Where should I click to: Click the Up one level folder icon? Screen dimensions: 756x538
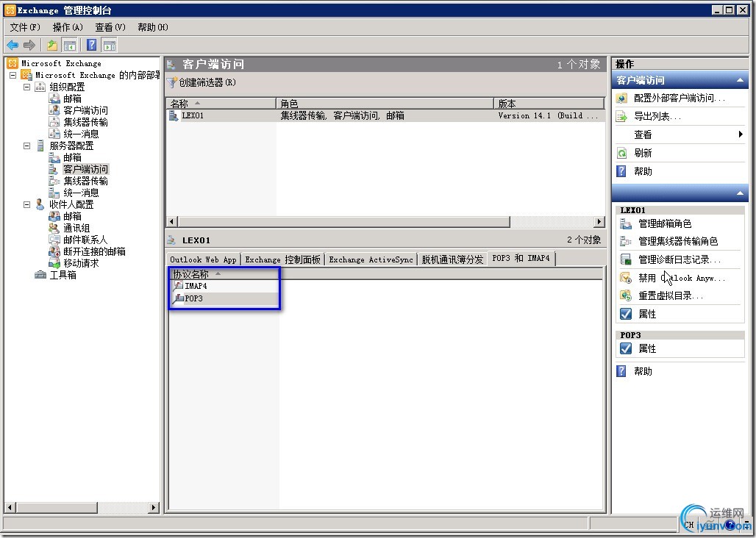click(x=52, y=46)
